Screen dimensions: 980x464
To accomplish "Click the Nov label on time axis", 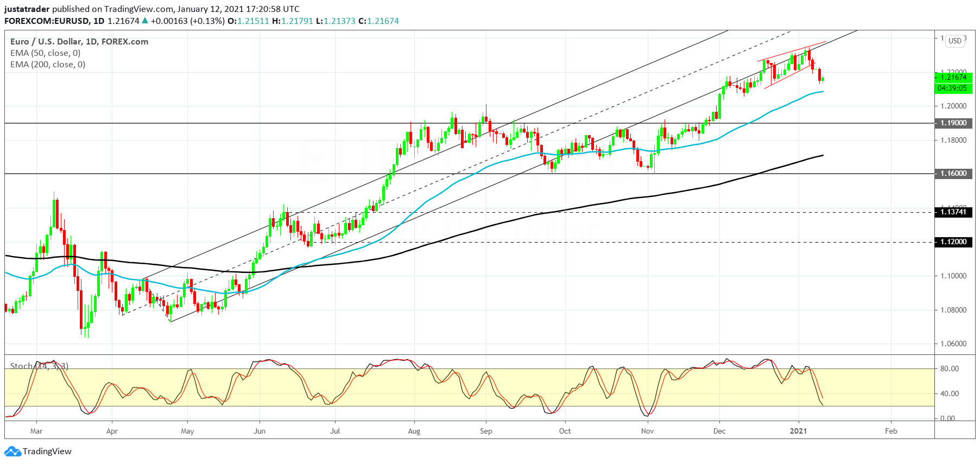I will click(647, 431).
